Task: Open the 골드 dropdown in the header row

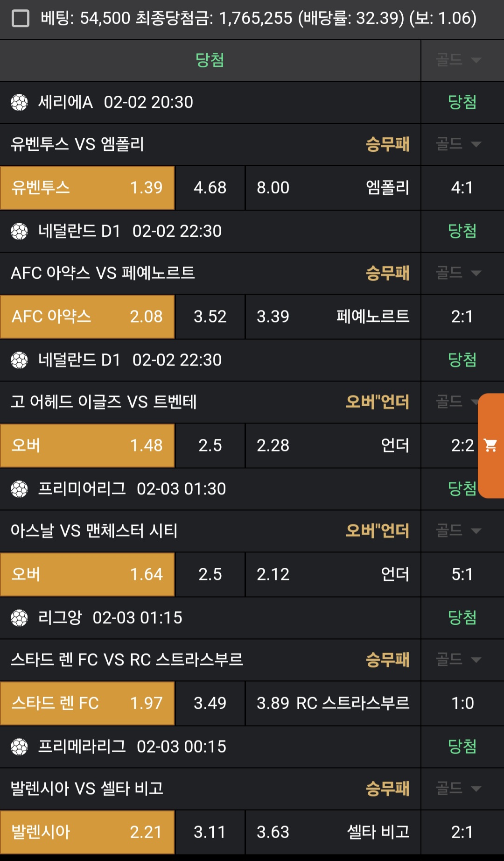Action: click(x=458, y=60)
